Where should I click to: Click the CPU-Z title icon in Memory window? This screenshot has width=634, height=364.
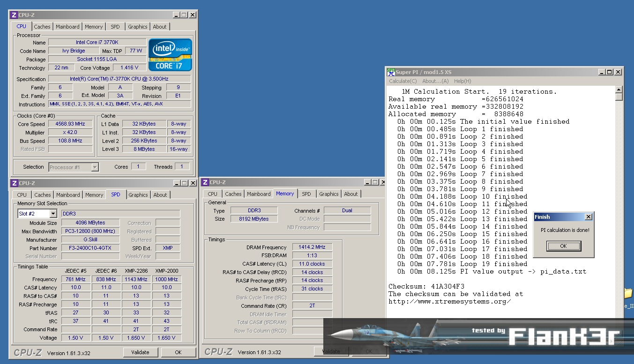coord(205,182)
